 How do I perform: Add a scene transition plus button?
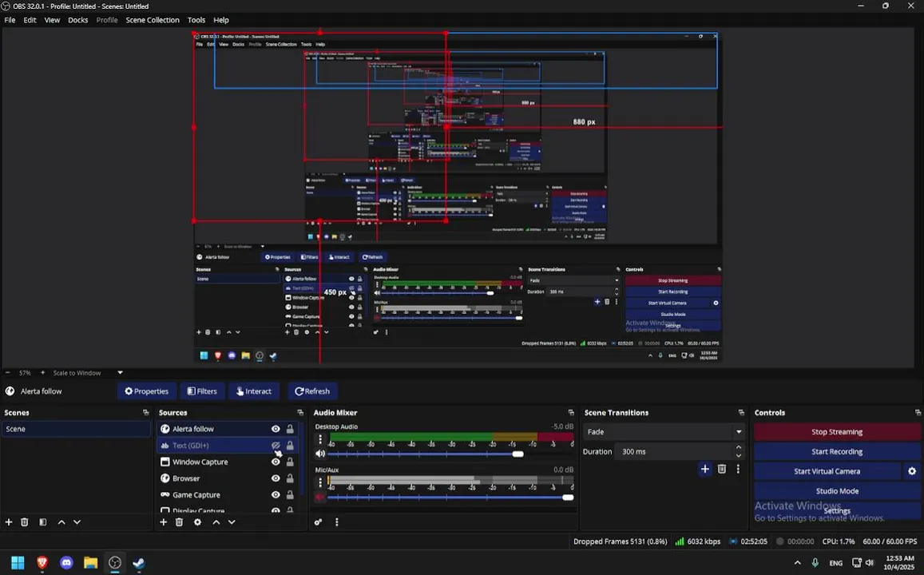(705, 469)
